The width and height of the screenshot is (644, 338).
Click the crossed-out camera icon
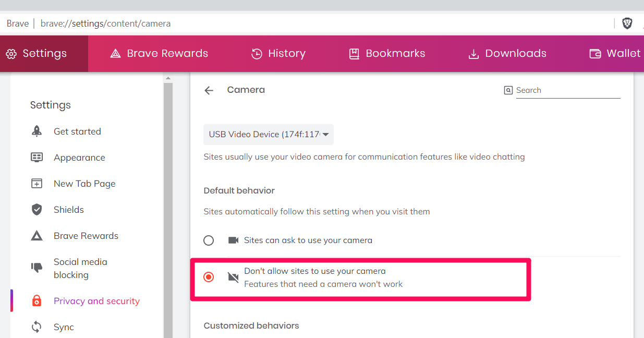[233, 277]
